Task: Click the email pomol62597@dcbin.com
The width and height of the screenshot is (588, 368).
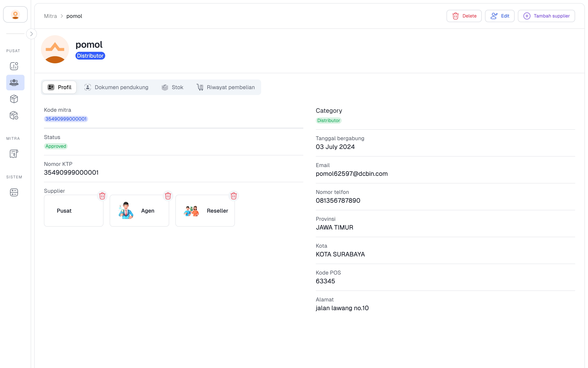Action: (352, 173)
